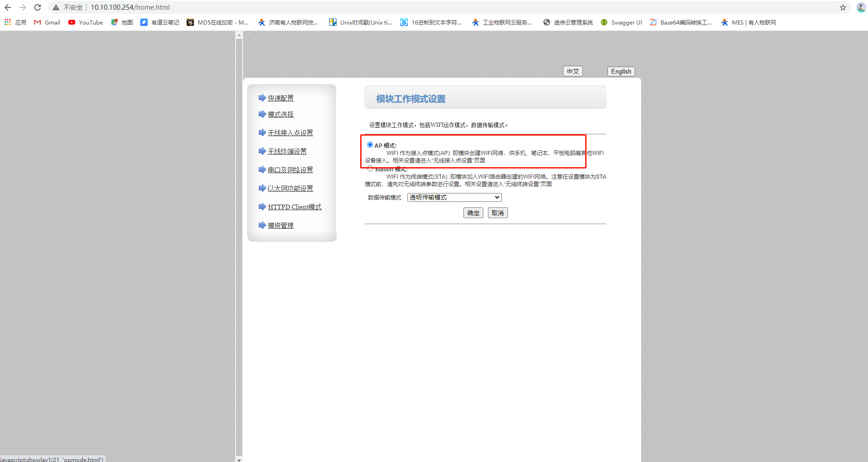Open the Gmail bookmark
Image resolution: width=868 pixels, height=462 pixels.
47,22
